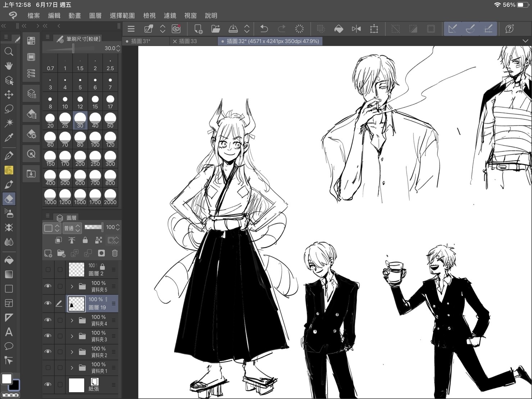This screenshot has width=532, height=399.
Task: Select the 圖層 19 layer thumbnail
Action: (x=77, y=304)
